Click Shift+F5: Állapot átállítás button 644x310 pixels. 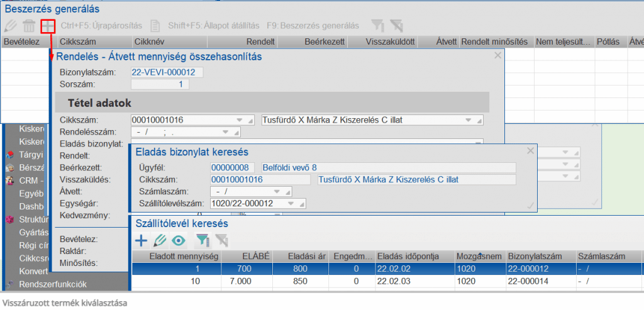(x=213, y=26)
